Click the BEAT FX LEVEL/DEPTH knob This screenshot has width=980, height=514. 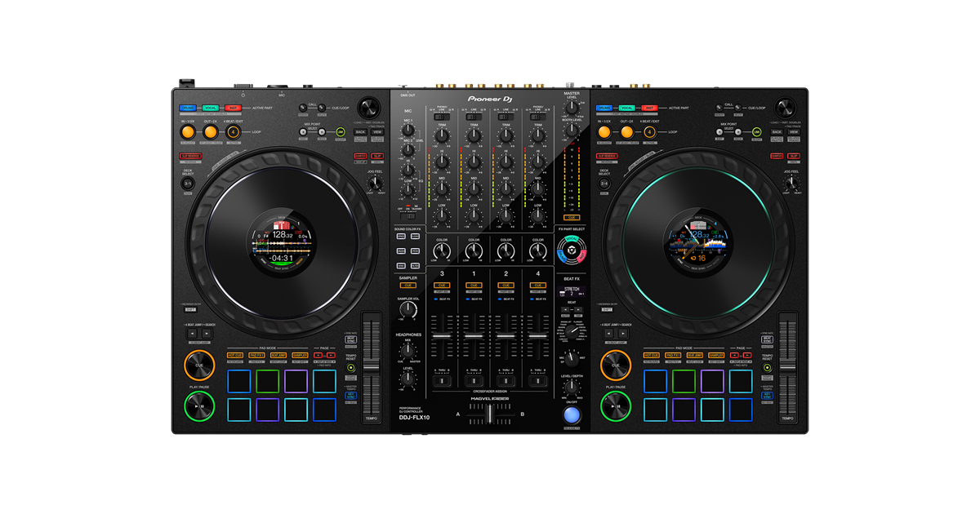coord(572,387)
